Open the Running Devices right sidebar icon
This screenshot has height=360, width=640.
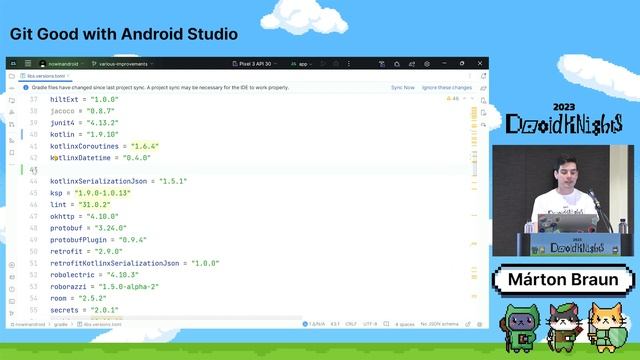(x=484, y=124)
